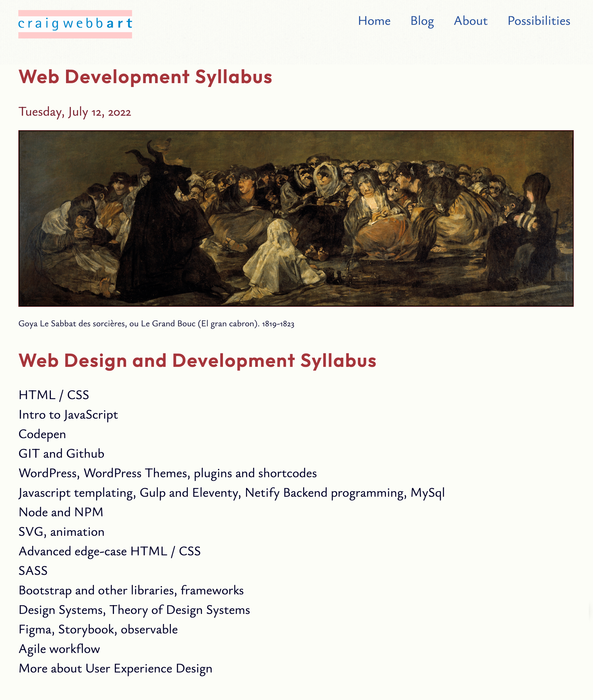Click the Node and NPM entry
Viewport: 593px width, 700px height.
click(x=61, y=512)
